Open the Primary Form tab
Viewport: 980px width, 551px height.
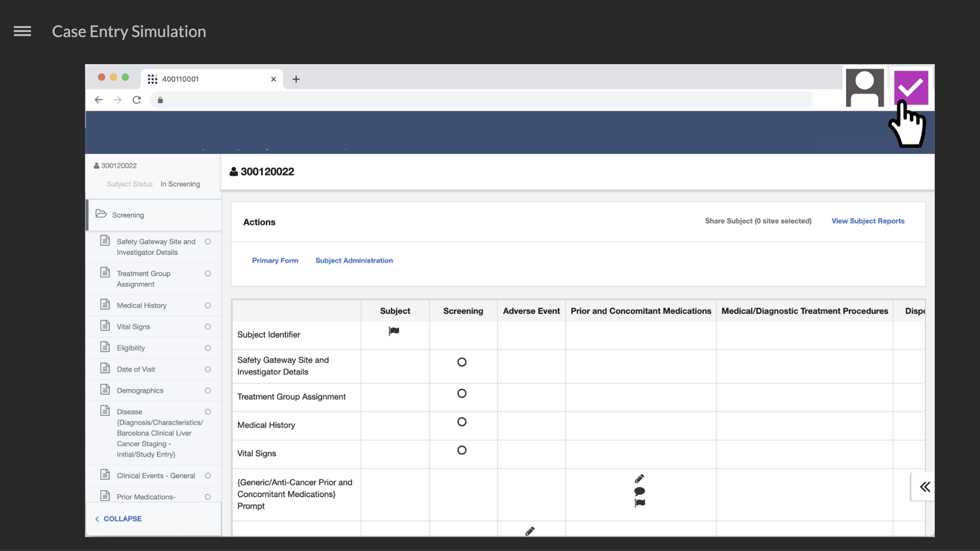tap(275, 261)
